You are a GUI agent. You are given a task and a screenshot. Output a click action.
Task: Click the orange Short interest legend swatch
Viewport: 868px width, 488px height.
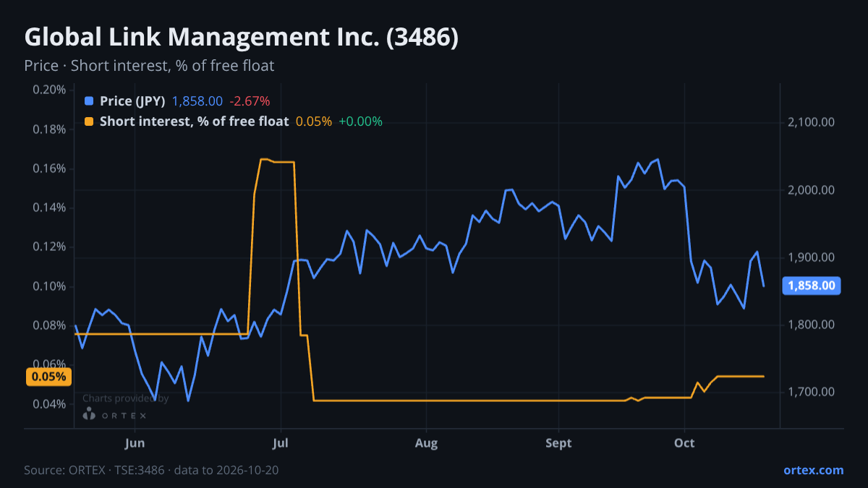pyautogui.click(x=89, y=121)
